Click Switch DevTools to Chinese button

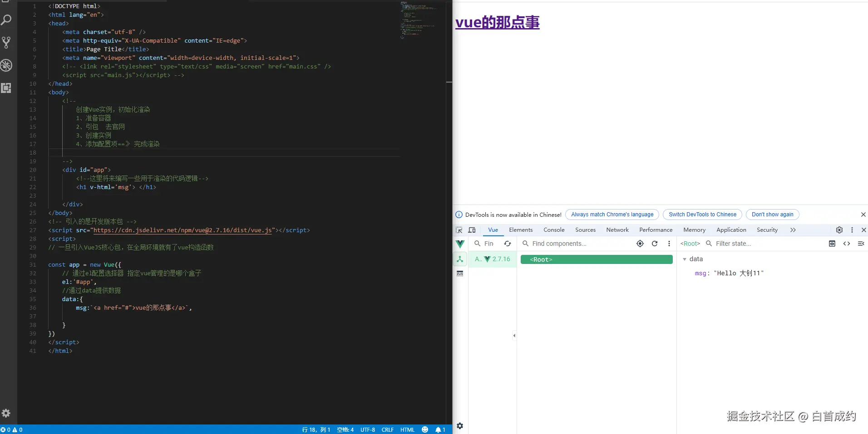point(702,215)
